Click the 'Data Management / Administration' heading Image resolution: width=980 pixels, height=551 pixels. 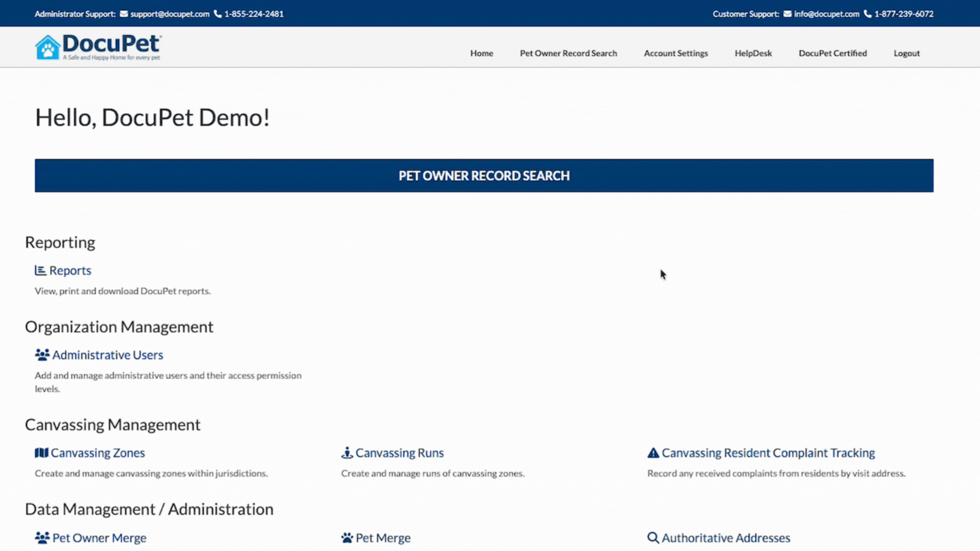[x=149, y=509]
